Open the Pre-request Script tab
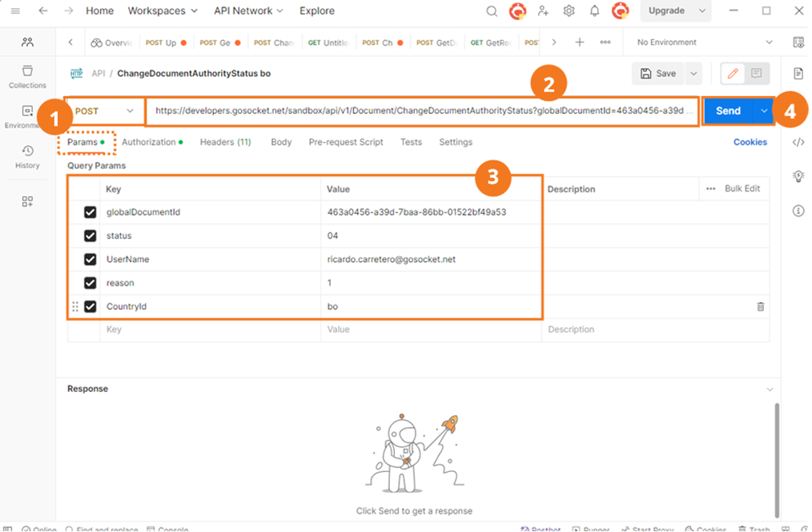The height and width of the screenshot is (532, 812). (x=346, y=142)
